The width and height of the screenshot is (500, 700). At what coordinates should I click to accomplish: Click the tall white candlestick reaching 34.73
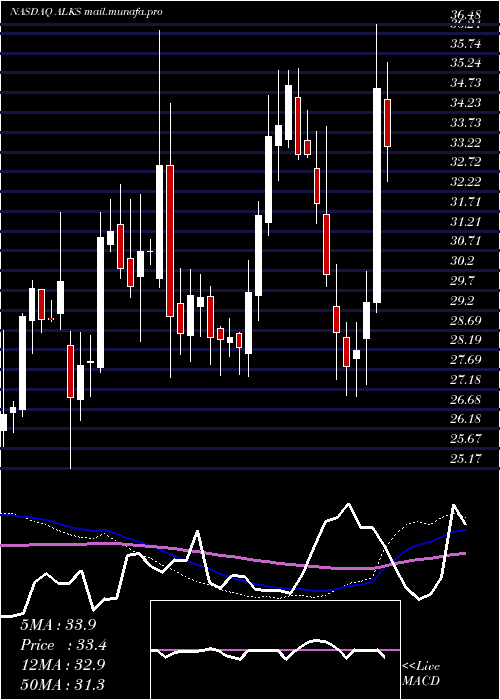pos(377,196)
